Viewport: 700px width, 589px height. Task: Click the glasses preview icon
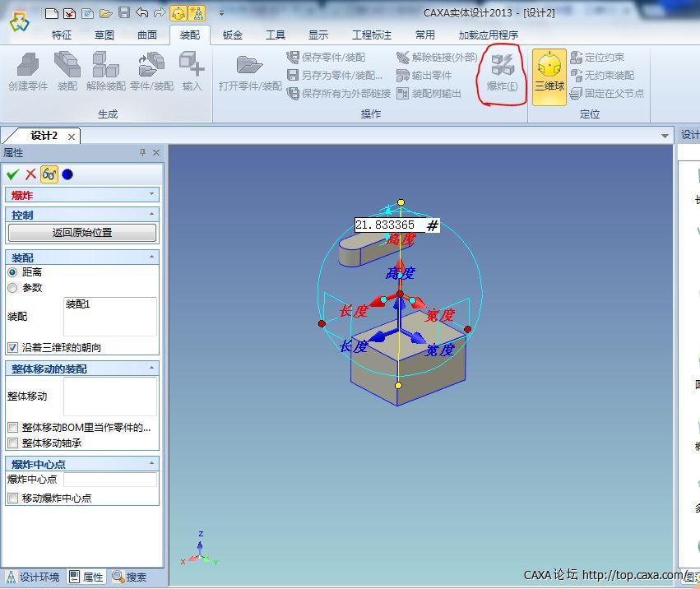click(x=49, y=174)
